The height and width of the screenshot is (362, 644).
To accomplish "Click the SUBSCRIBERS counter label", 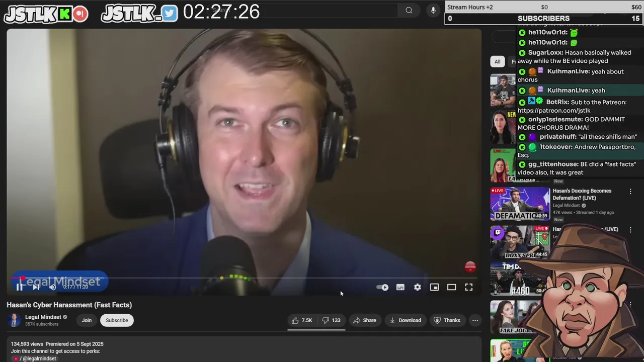I will tap(543, 18).
